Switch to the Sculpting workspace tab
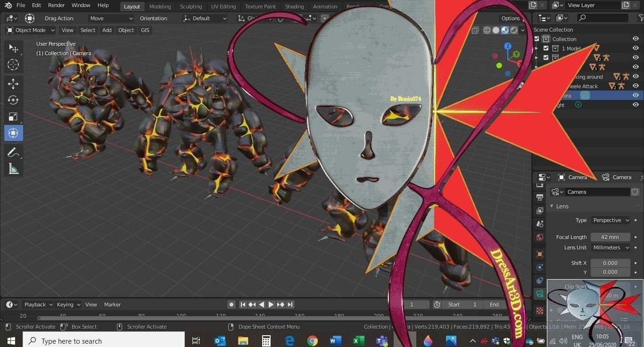This screenshot has height=347, width=644. [x=191, y=7]
